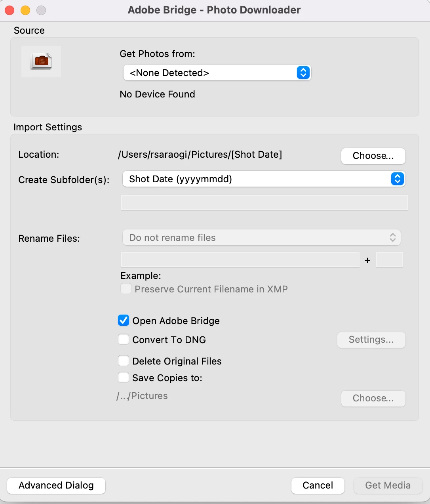Click the custom subfolder name field
The height and width of the screenshot is (504, 430).
pos(264,202)
